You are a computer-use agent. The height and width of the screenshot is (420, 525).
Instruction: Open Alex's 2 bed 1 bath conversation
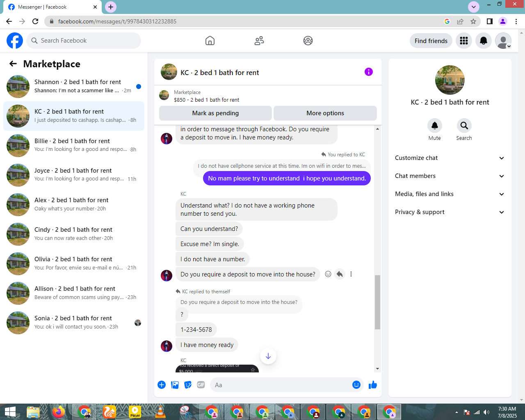point(74,205)
